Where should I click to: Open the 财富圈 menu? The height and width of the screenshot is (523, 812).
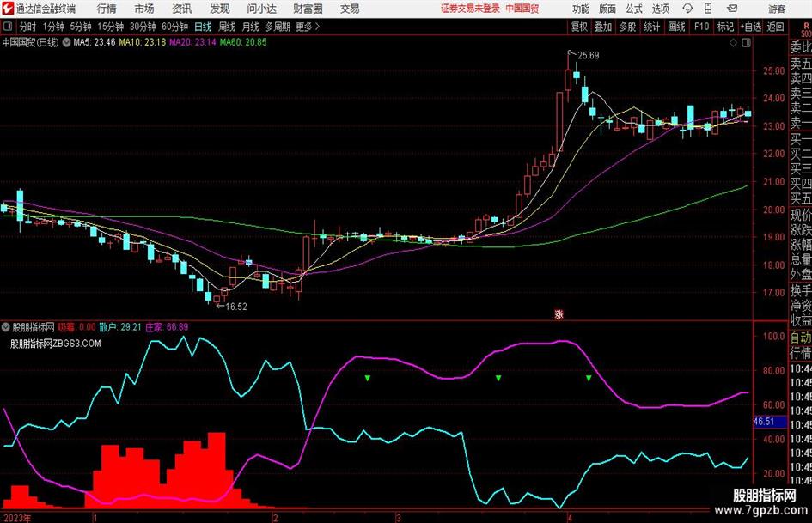click(308, 9)
